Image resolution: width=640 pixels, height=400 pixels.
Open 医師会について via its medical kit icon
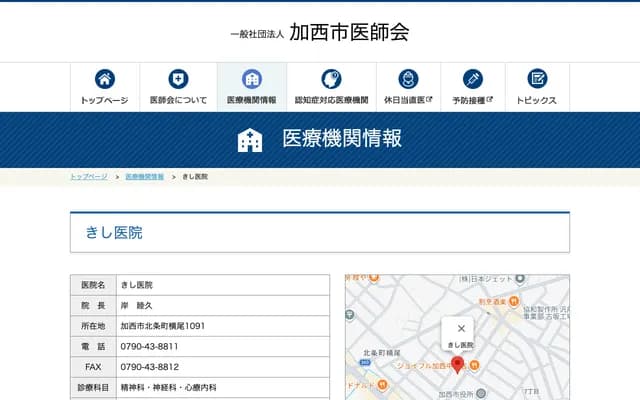(178, 79)
